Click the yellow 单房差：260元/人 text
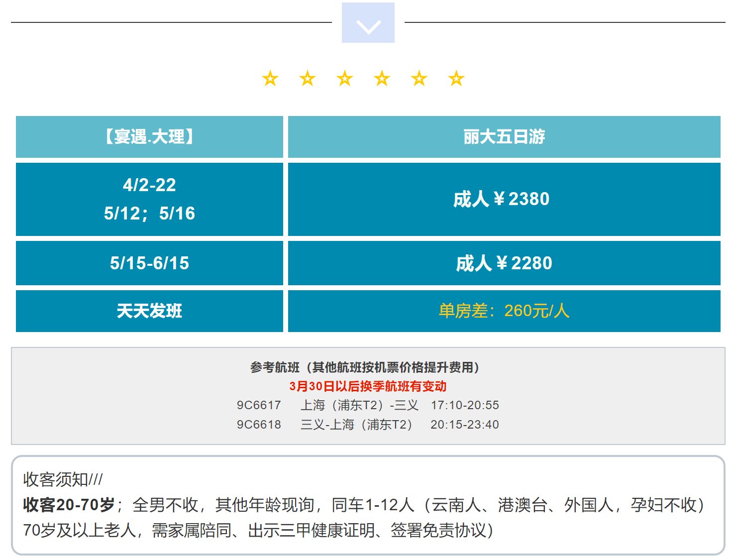The width and height of the screenshot is (735, 560). (504, 311)
